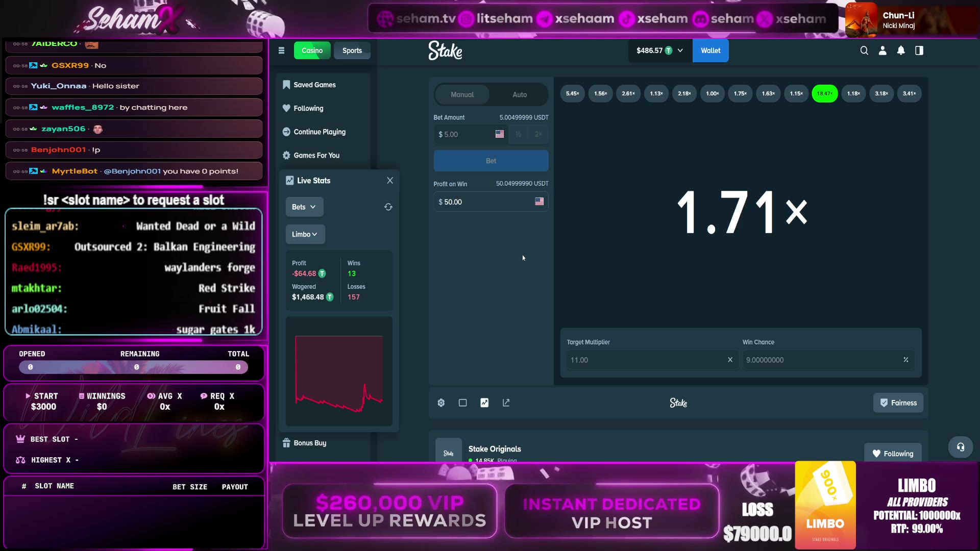Toggle theatre mode square icon
Screen dimensions: 980x551
pos(463,403)
